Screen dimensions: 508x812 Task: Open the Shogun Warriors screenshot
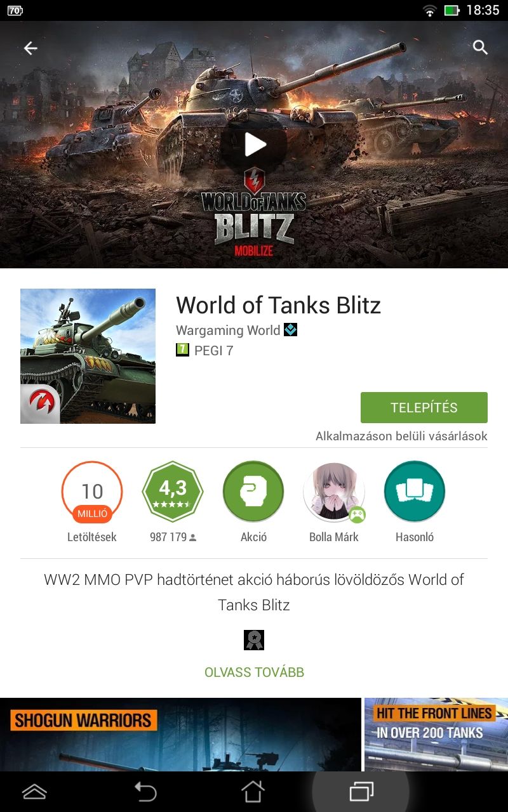[180, 735]
